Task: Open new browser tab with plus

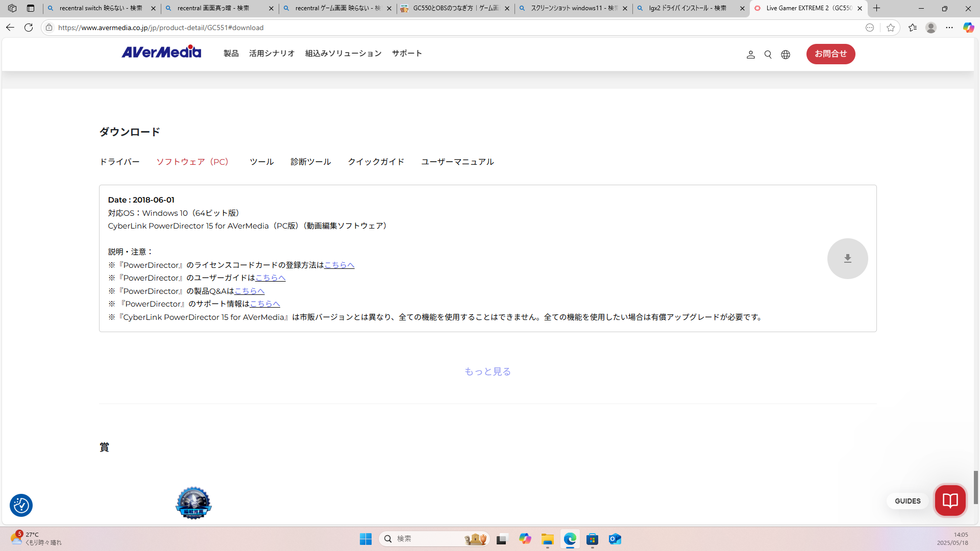Action: pos(877,8)
